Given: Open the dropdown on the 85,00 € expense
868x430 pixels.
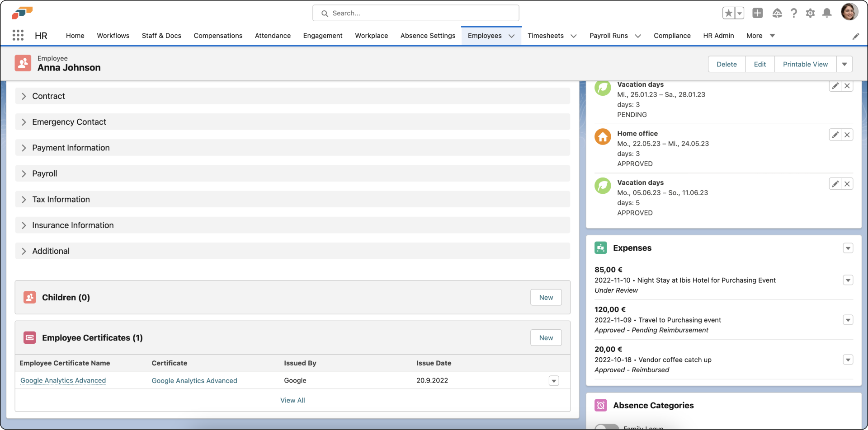Looking at the screenshot, I should [x=848, y=280].
